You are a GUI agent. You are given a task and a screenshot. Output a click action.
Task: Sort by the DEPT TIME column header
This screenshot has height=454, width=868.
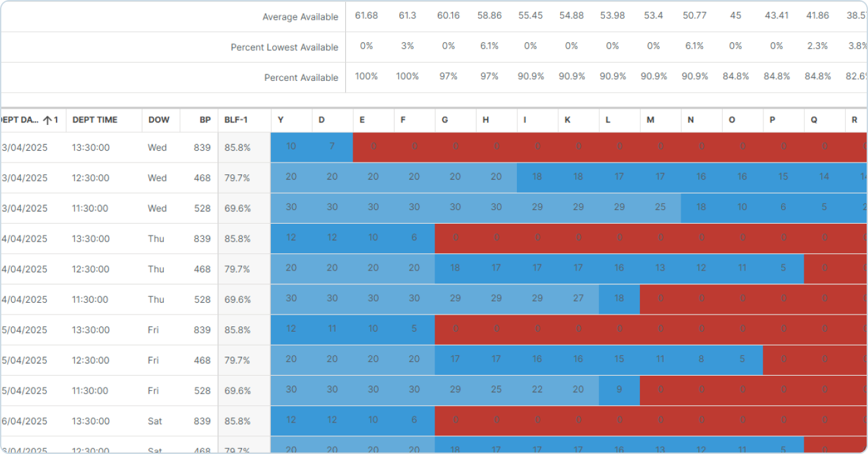[95, 120]
